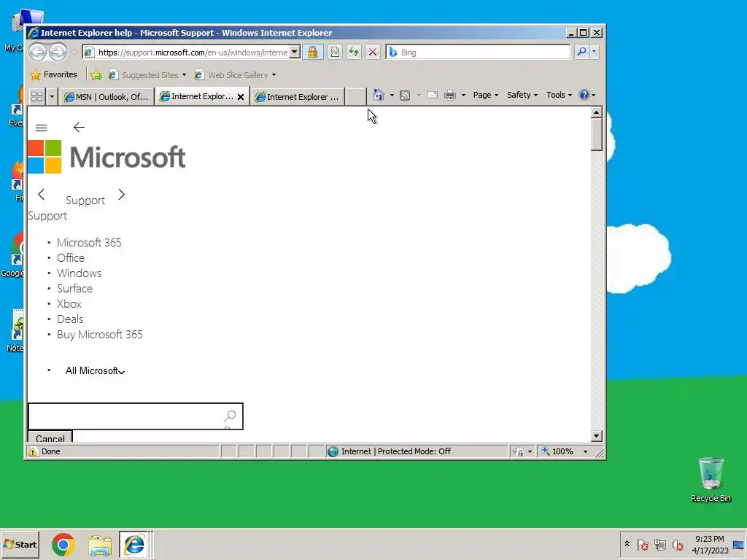747x560 pixels.
Task: Open the Surface link
Action: (75, 288)
